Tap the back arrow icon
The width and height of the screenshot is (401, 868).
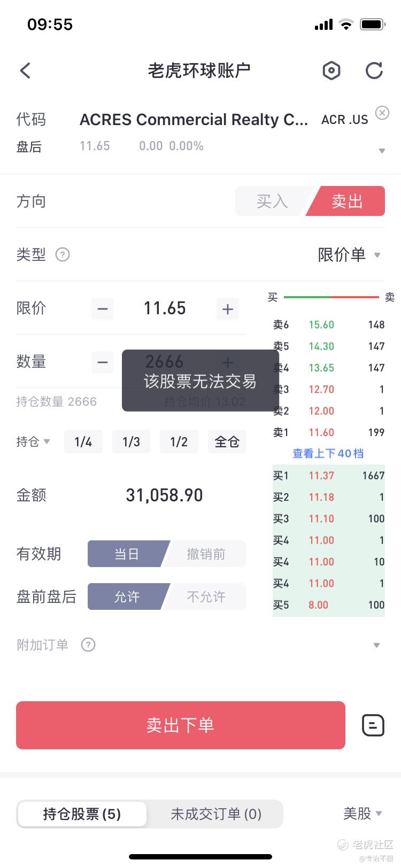click(25, 71)
